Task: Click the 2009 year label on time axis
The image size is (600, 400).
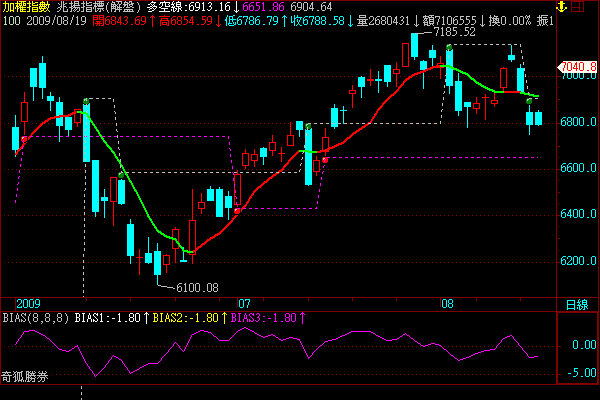Action: tap(28, 304)
